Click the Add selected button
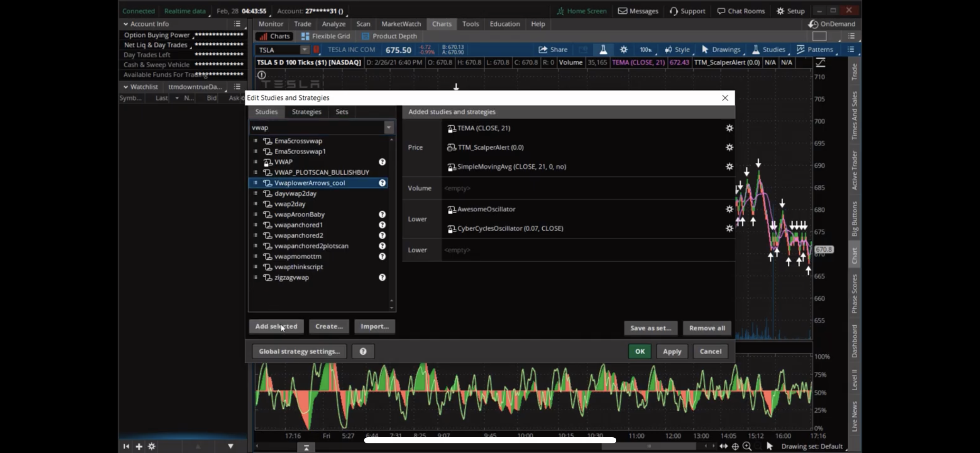Screen dimensions: 980x453 point(276,326)
